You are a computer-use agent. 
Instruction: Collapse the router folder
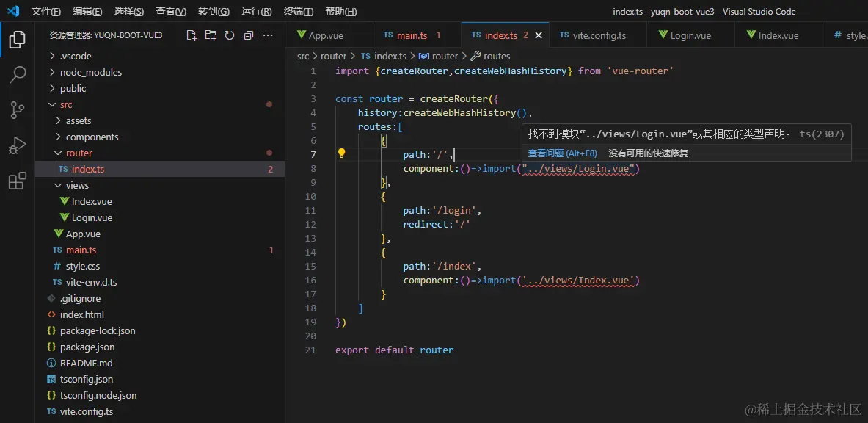click(x=160, y=153)
